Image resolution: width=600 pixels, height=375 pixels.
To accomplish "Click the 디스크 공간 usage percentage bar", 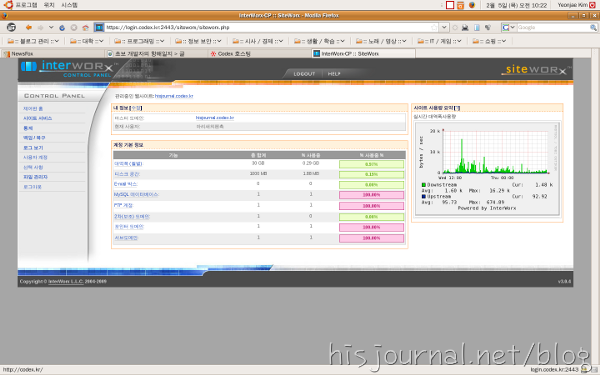I will (371, 174).
